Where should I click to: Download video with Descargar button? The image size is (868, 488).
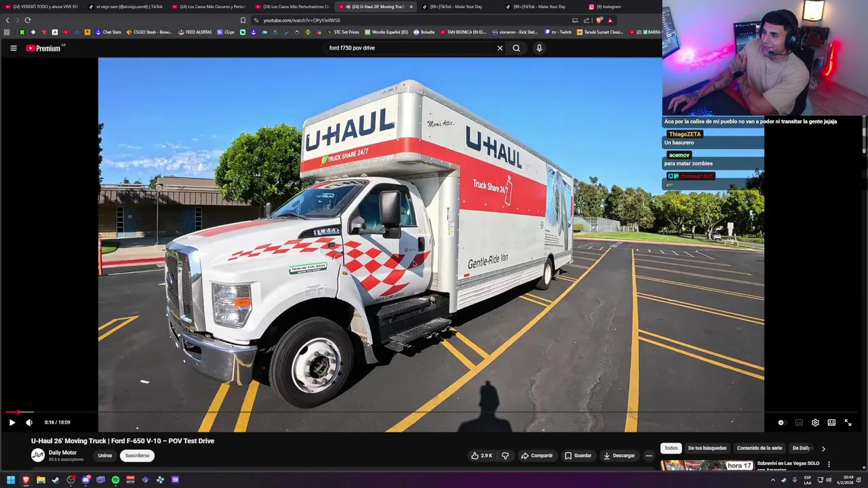coord(619,455)
